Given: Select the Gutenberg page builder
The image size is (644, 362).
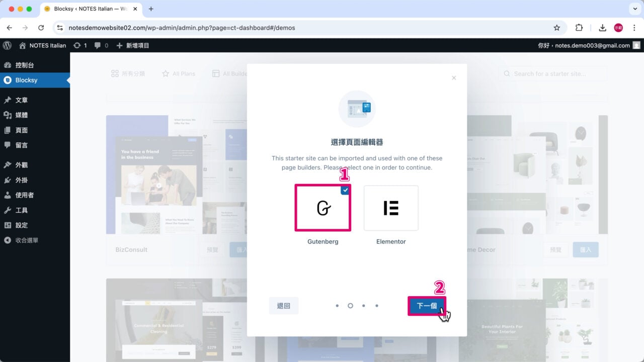Looking at the screenshot, I should pos(323,208).
